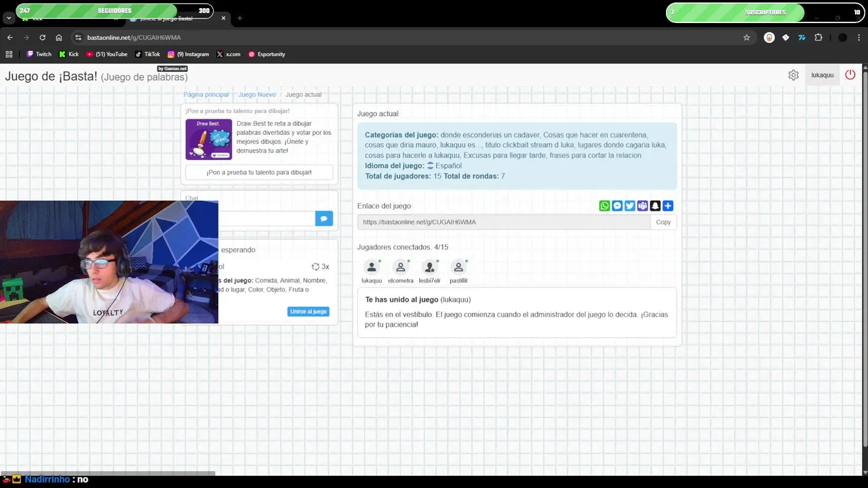Click the Unirse al juego button

tap(309, 311)
